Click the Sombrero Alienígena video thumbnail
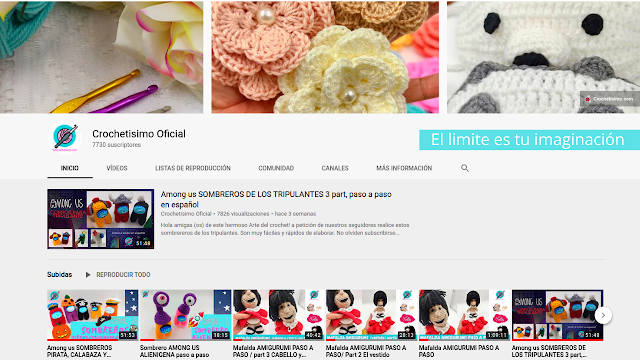 point(185,315)
